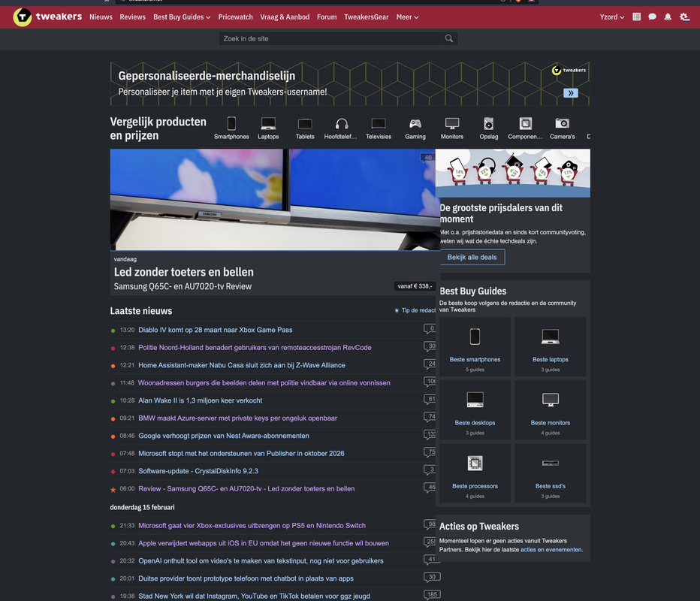Expand the Best Buy Guides menu
Image resolution: width=700 pixels, height=601 pixels.
click(182, 17)
